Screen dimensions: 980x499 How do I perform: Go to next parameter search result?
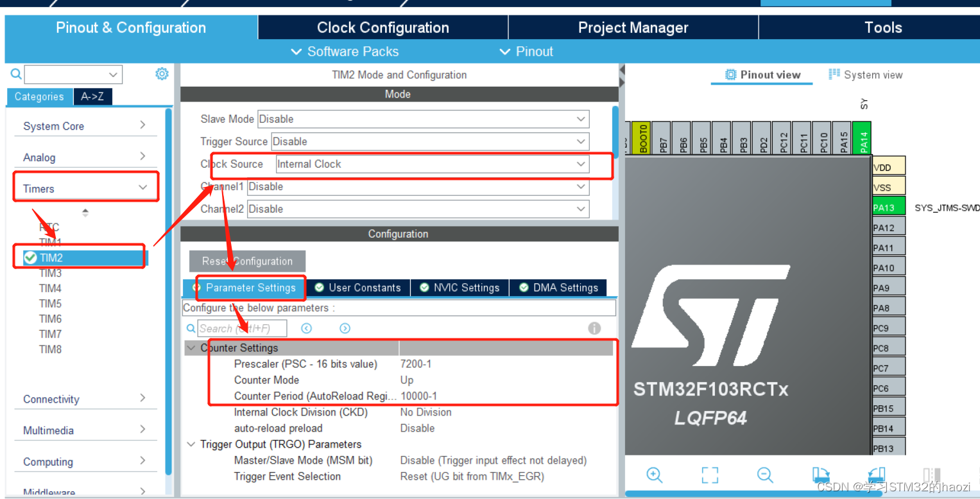[345, 328]
